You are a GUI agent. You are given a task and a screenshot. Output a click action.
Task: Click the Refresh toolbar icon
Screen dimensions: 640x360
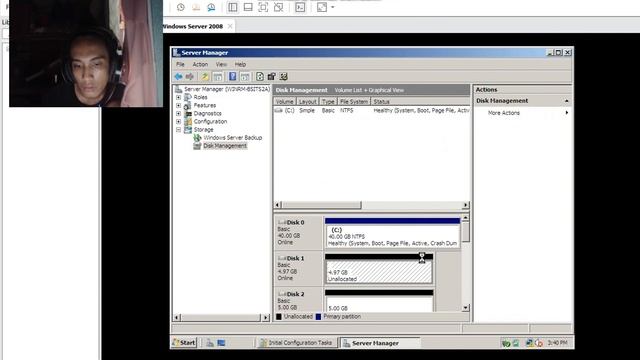click(260, 77)
